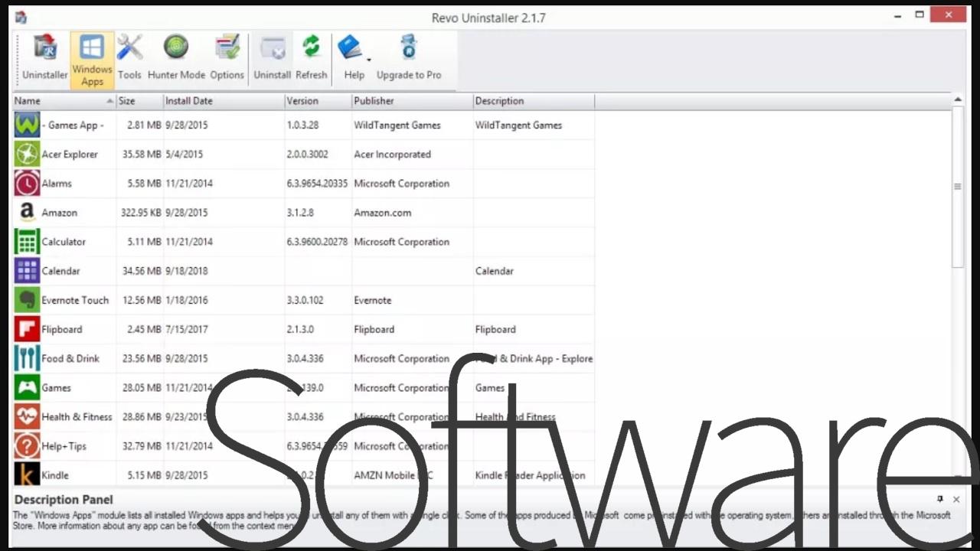980x551 pixels.
Task: Click version '6.3.9600.20278' for Calculator
Action: pos(317,242)
